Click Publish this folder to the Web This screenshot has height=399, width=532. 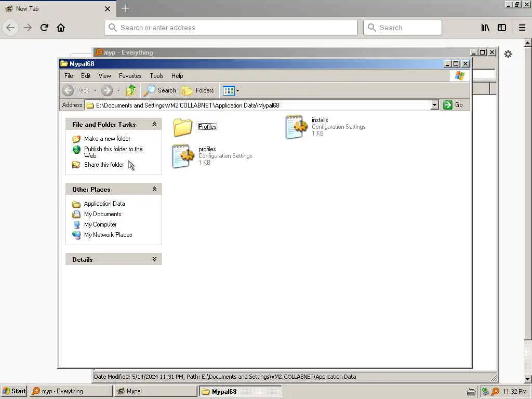(113, 152)
